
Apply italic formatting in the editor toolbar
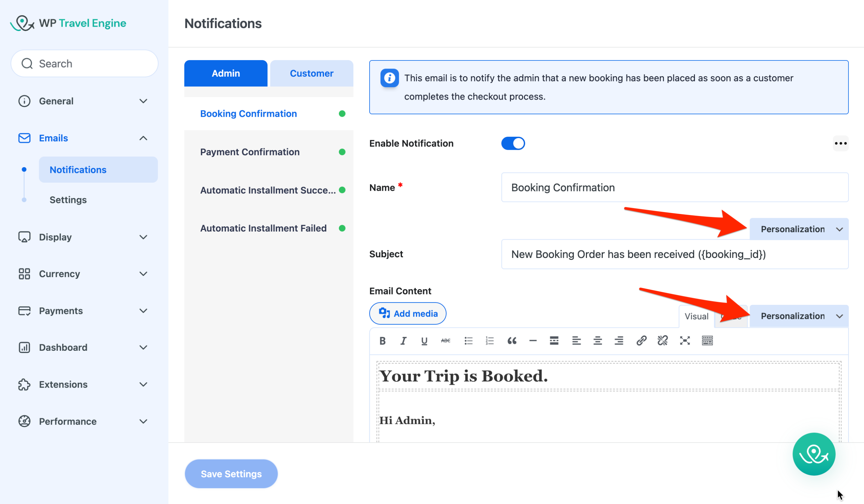click(404, 341)
